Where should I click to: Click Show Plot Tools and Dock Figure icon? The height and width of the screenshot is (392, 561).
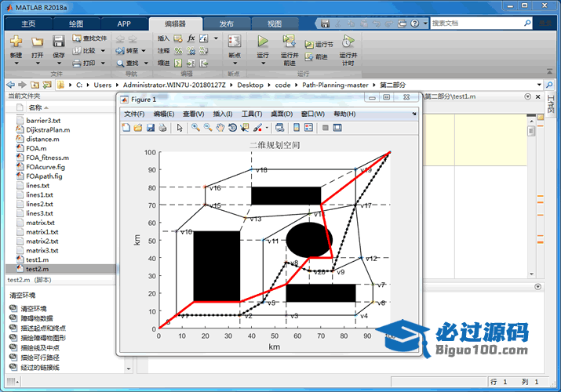(x=337, y=128)
